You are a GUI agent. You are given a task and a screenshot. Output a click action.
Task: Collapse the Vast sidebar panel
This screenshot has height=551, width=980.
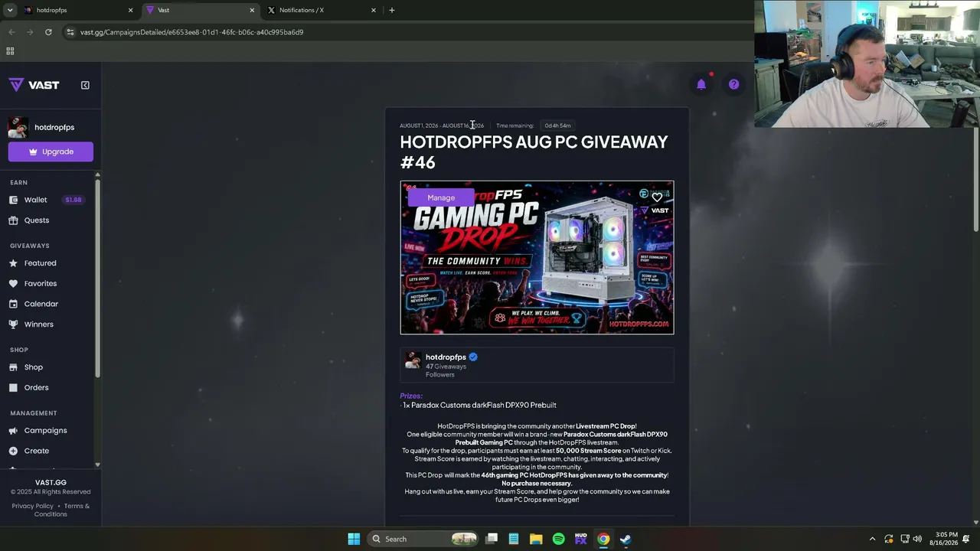point(85,85)
